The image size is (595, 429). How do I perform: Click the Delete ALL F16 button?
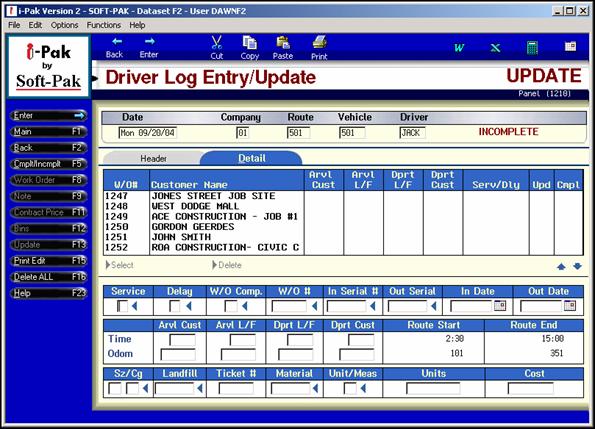tap(49, 277)
